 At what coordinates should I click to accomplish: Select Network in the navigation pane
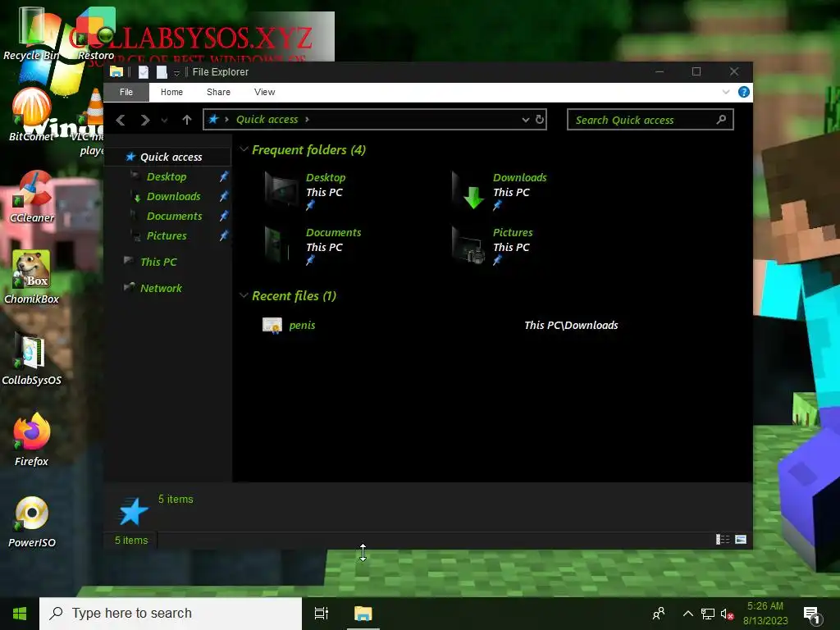point(161,288)
